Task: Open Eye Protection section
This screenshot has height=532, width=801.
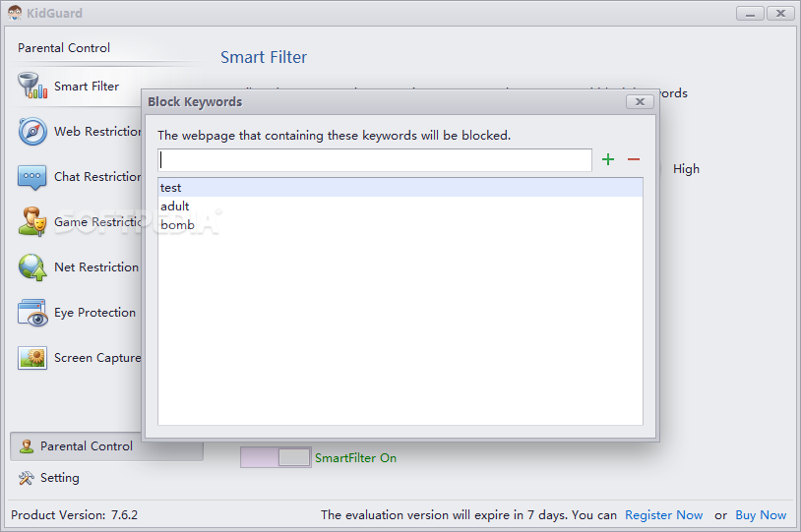Action: pyautogui.click(x=77, y=313)
